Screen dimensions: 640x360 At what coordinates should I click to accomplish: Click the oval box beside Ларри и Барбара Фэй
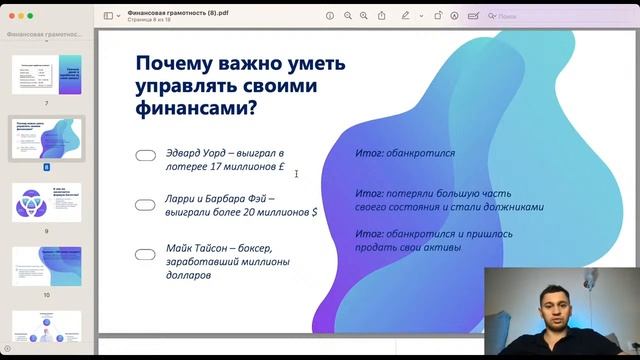145,205
